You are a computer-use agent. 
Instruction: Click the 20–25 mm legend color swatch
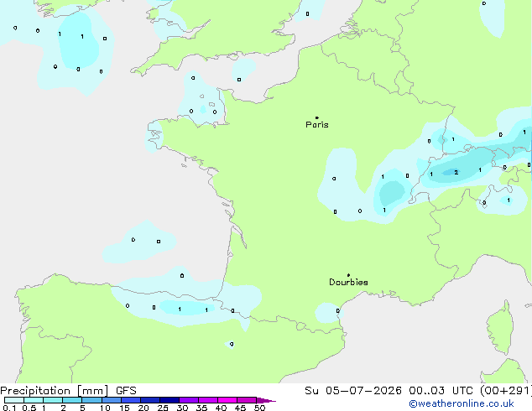149,400
